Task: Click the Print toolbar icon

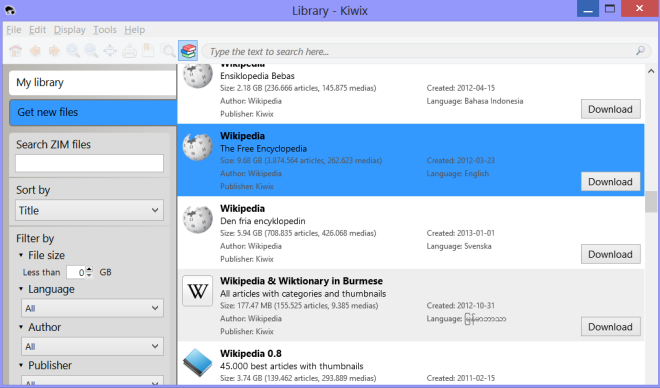Action: point(129,51)
